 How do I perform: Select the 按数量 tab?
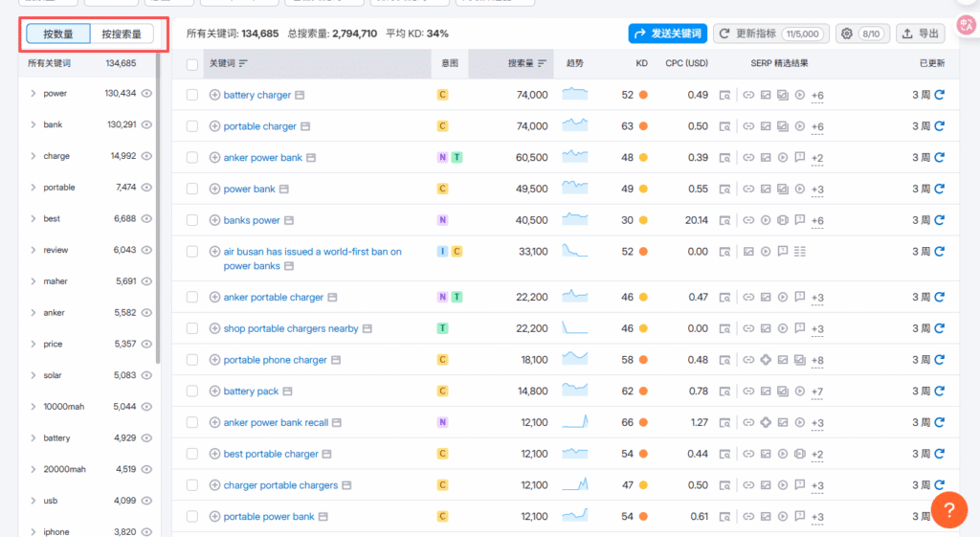58,34
